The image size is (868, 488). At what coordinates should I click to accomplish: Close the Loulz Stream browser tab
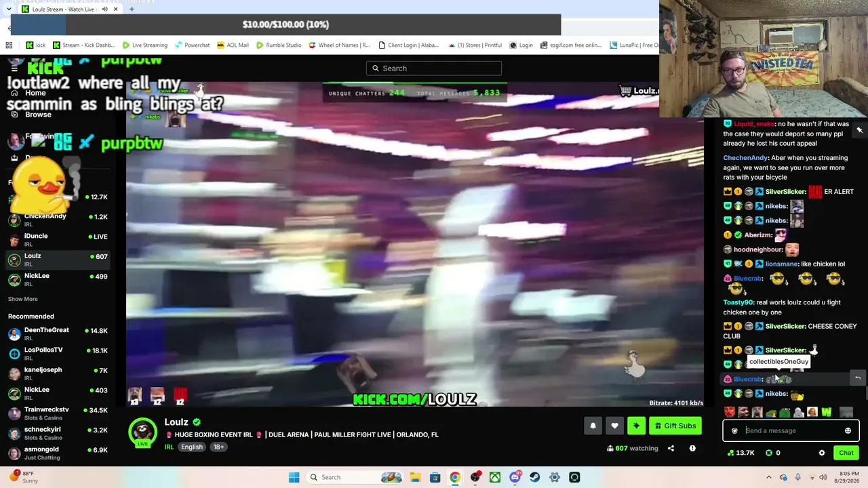pyautogui.click(x=116, y=9)
